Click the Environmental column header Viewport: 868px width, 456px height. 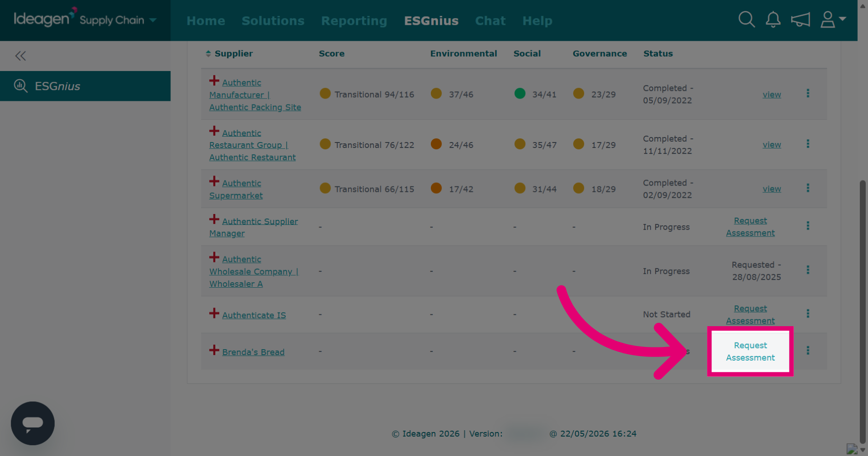463,53
